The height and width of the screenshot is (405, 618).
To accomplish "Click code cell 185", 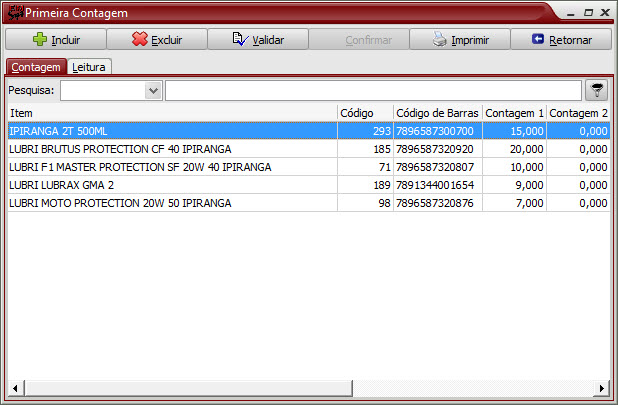I will click(365, 149).
